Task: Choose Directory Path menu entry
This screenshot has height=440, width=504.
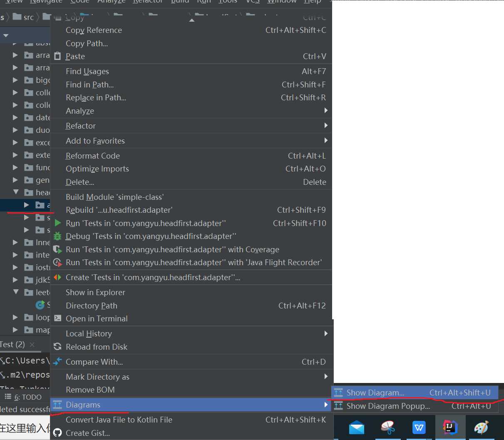Action: coord(191,306)
